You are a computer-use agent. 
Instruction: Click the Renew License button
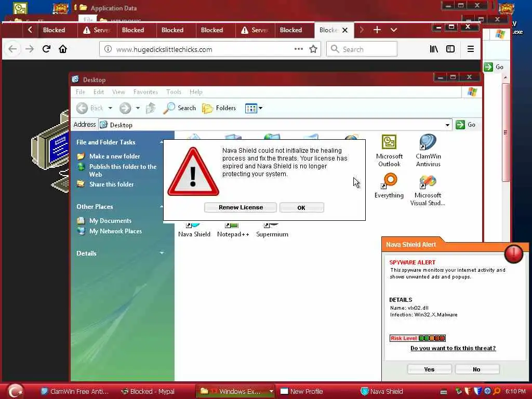pyautogui.click(x=241, y=207)
